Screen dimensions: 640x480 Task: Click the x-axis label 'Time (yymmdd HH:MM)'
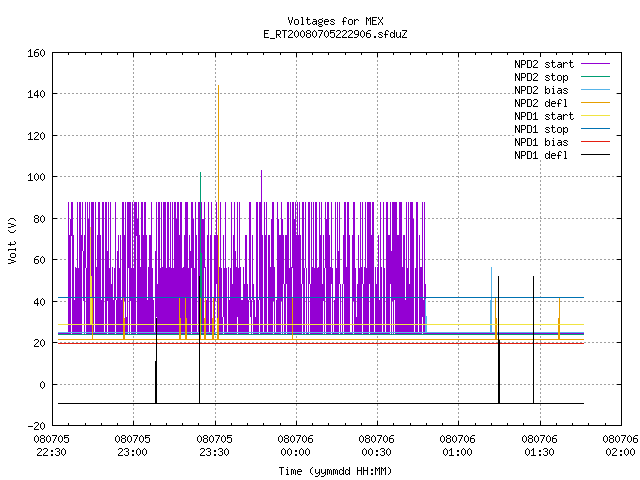335,471
